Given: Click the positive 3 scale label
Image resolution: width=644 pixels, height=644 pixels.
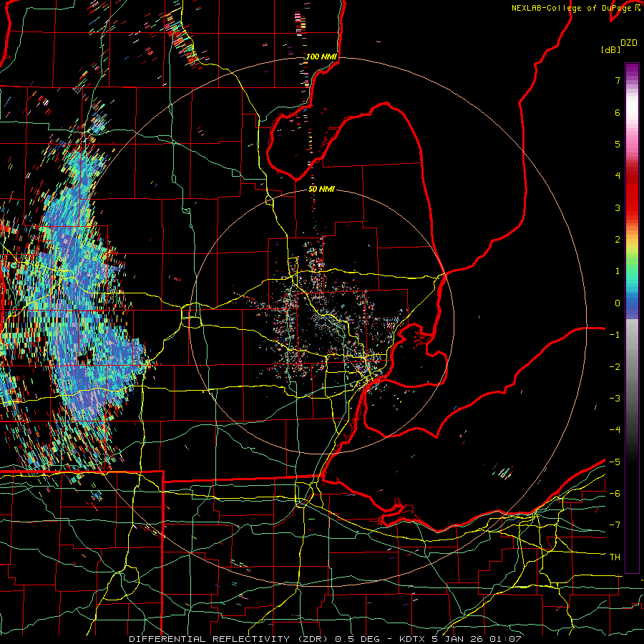Looking at the screenshot, I should click(618, 208).
